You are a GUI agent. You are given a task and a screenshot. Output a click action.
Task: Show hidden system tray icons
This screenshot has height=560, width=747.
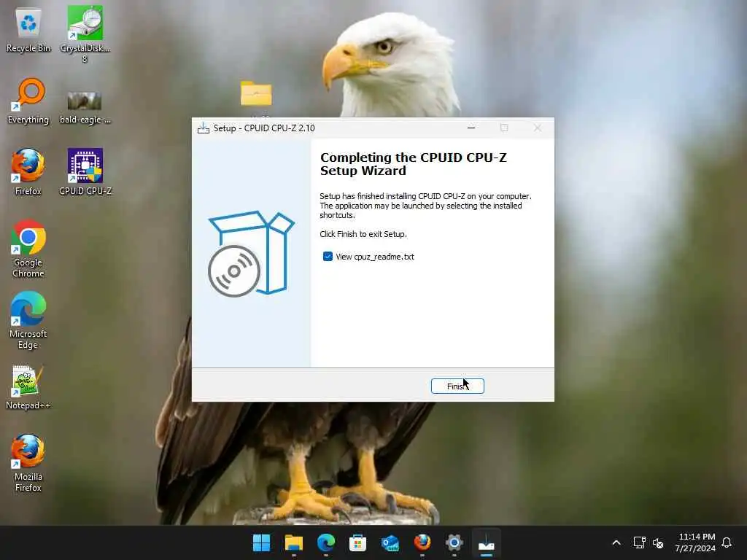(616, 542)
